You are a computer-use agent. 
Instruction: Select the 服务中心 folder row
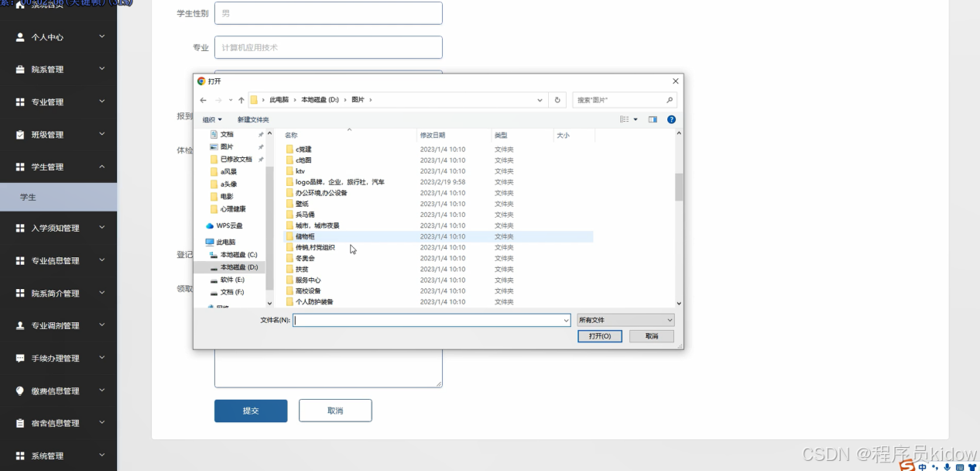pos(438,280)
